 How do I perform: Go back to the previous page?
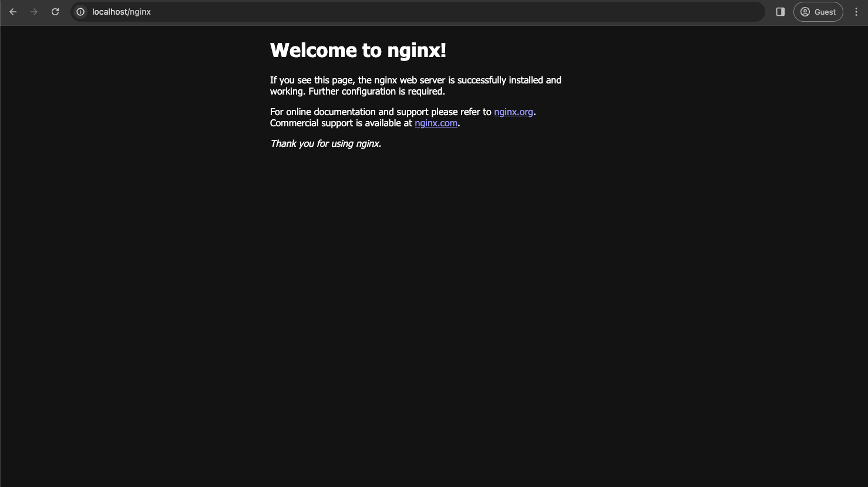click(13, 12)
